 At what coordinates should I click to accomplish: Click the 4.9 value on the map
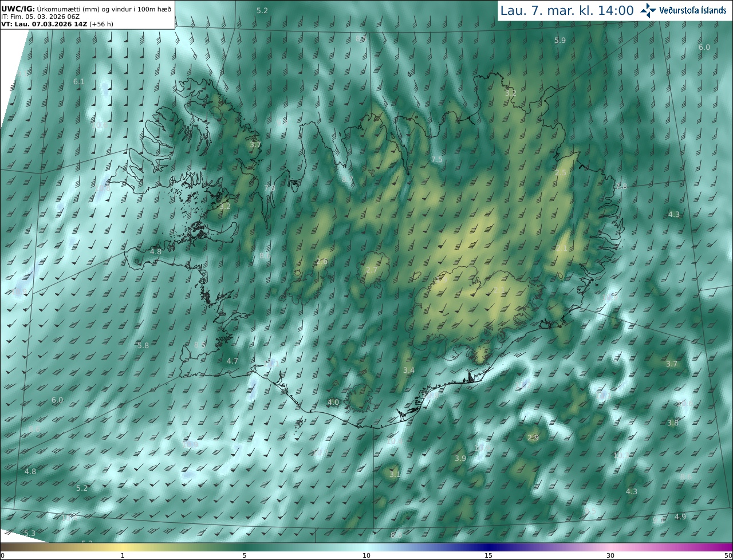click(x=680, y=516)
